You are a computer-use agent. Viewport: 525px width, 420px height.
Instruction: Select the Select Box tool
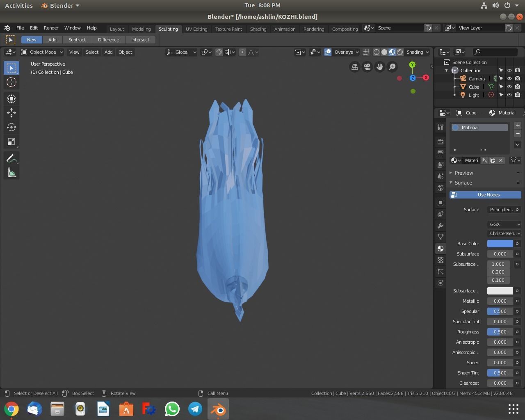(x=11, y=68)
